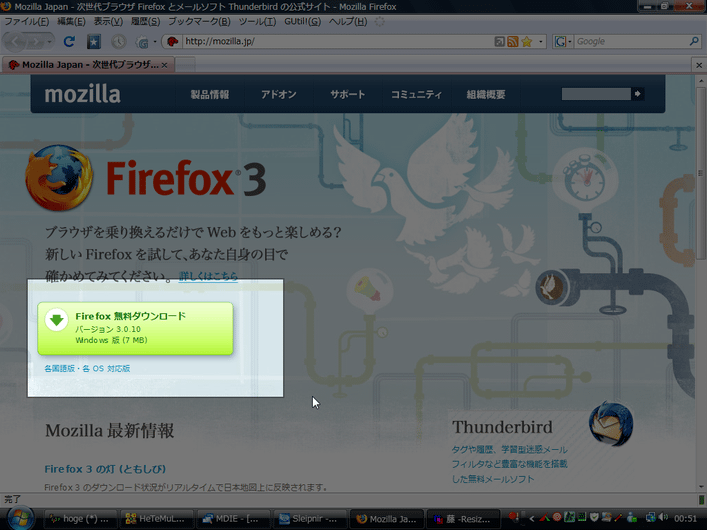Viewport: 707px width, 530px height.
Task: Submit site search with arrow button
Action: click(x=637, y=94)
